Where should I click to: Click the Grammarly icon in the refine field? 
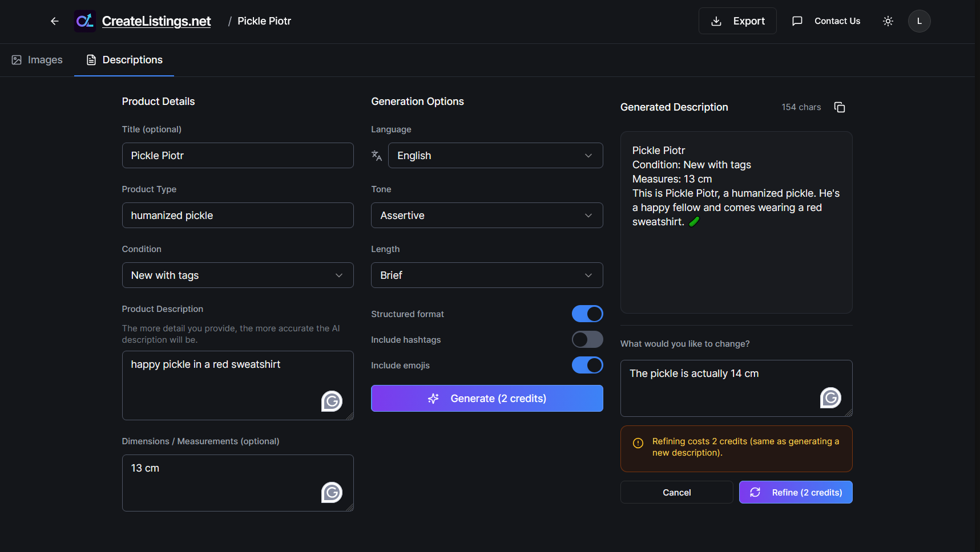point(830,398)
